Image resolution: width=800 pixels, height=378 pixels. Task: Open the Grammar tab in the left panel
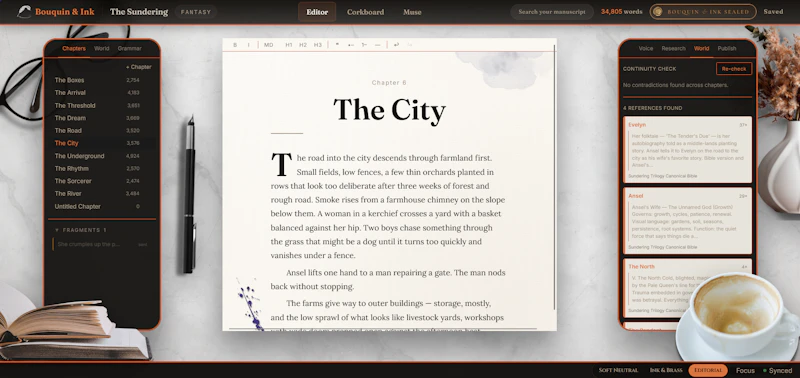coord(130,48)
